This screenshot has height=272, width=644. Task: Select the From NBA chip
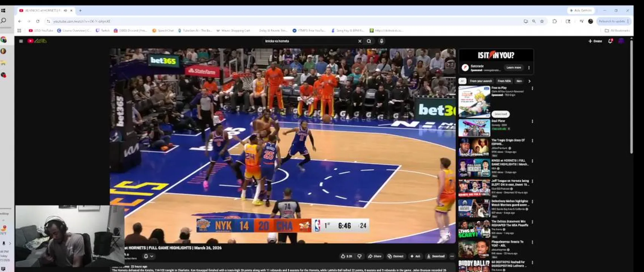(x=504, y=81)
